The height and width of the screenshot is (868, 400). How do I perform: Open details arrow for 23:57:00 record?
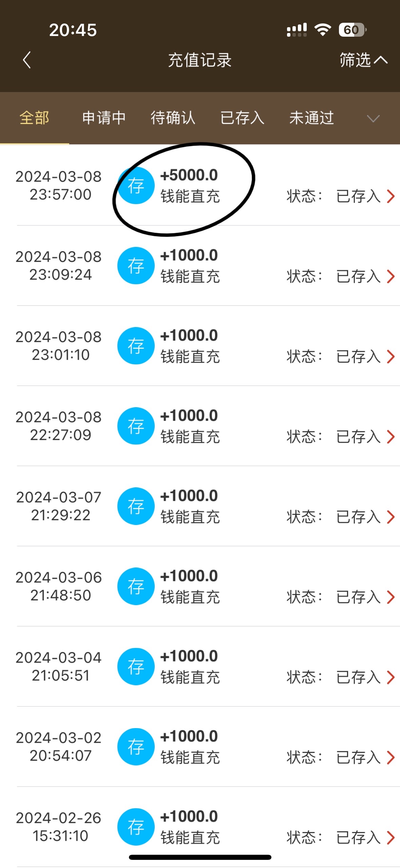391,196
